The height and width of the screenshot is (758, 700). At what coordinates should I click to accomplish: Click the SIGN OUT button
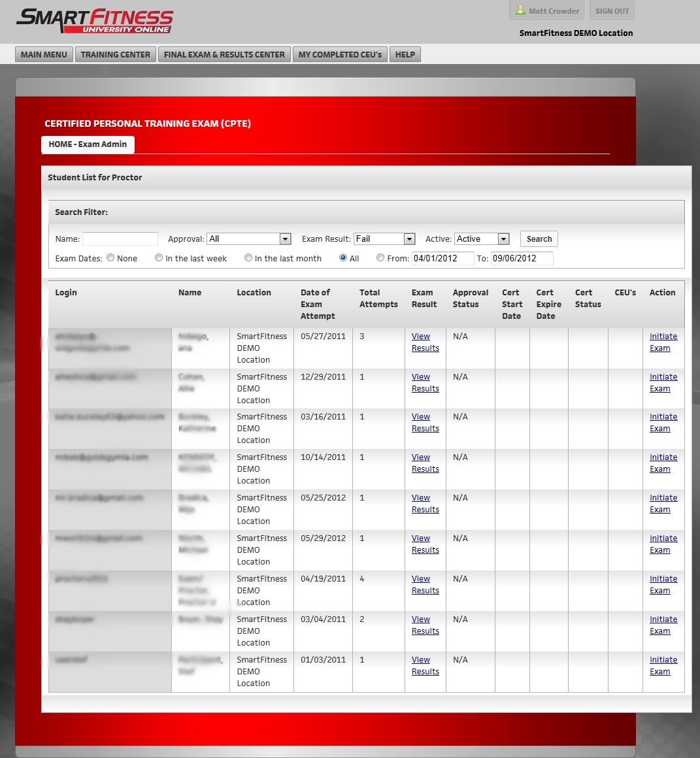click(x=612, y=10)
